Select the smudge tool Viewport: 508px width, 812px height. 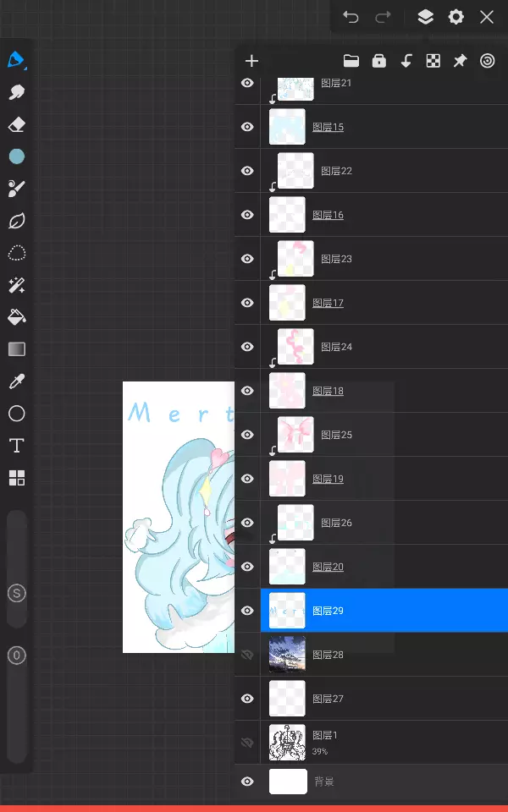[x=17, y=93]
